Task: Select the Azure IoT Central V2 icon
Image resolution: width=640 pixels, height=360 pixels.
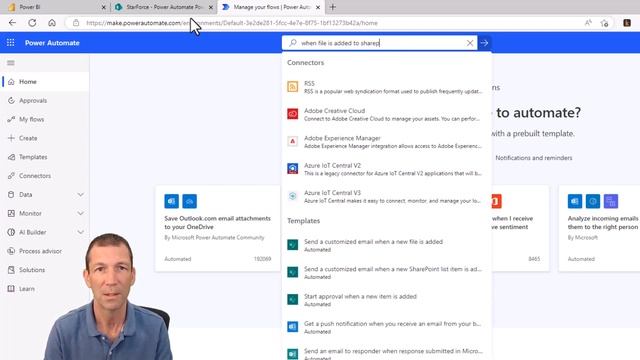Action: coord(293,169)
